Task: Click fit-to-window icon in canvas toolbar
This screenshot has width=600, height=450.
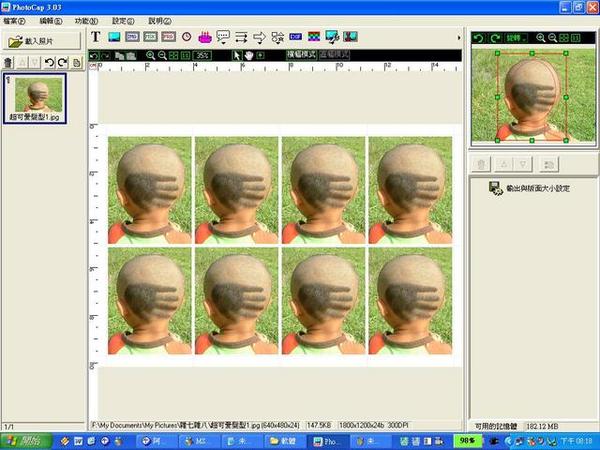Action: (x=174, y=56)
